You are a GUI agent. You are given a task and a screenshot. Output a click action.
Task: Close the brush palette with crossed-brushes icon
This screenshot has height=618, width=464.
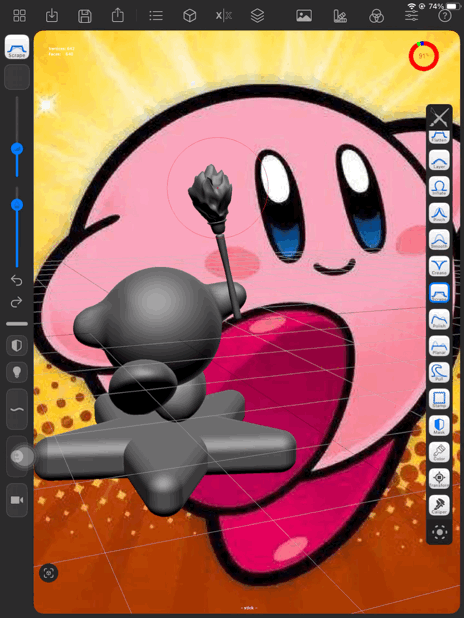click(439, 117)
